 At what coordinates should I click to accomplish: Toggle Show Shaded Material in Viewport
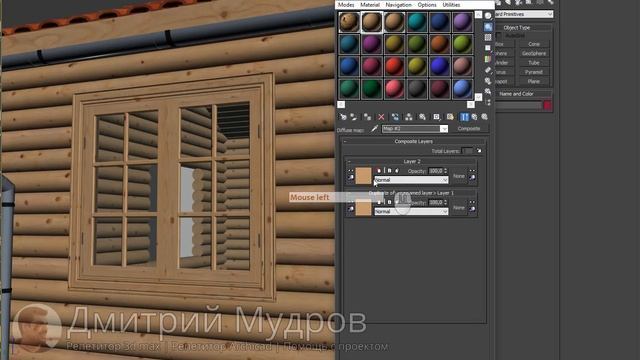450,117
